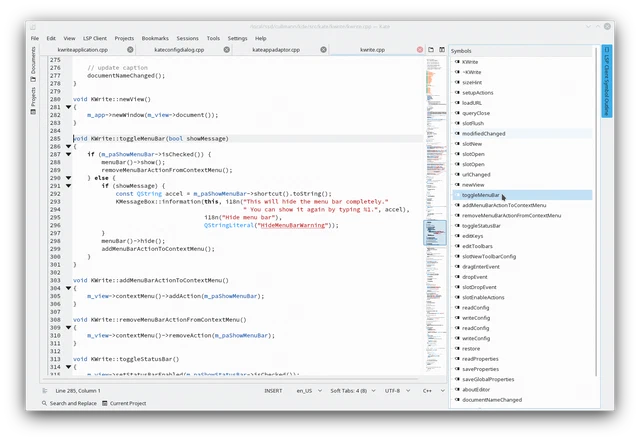The image size is (640, 441).
Task: Open the Documents sidebar panel
Action: click(x=33, y=64)
